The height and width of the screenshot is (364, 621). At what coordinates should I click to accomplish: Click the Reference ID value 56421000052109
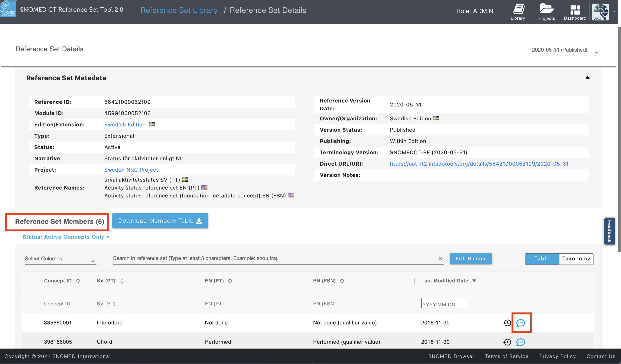127,102
